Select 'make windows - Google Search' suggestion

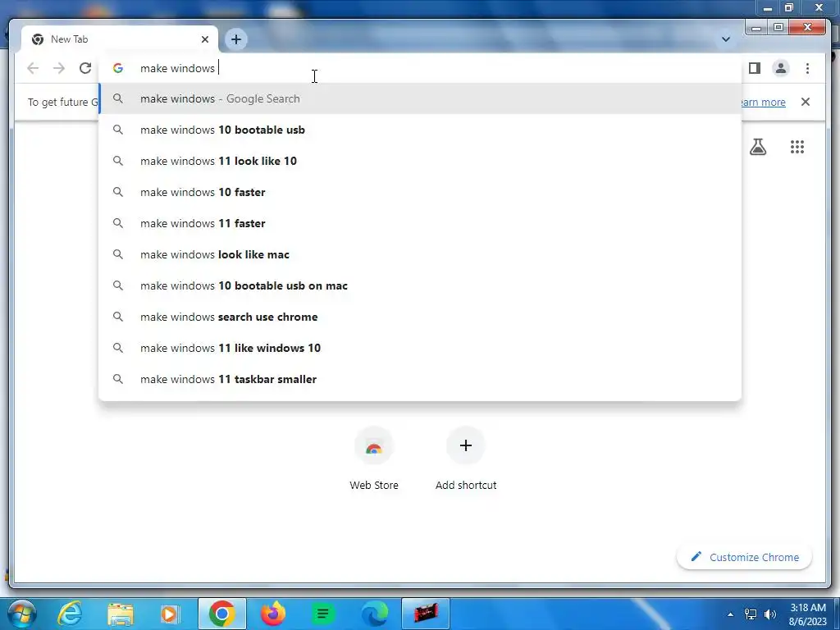click(421, 98)
